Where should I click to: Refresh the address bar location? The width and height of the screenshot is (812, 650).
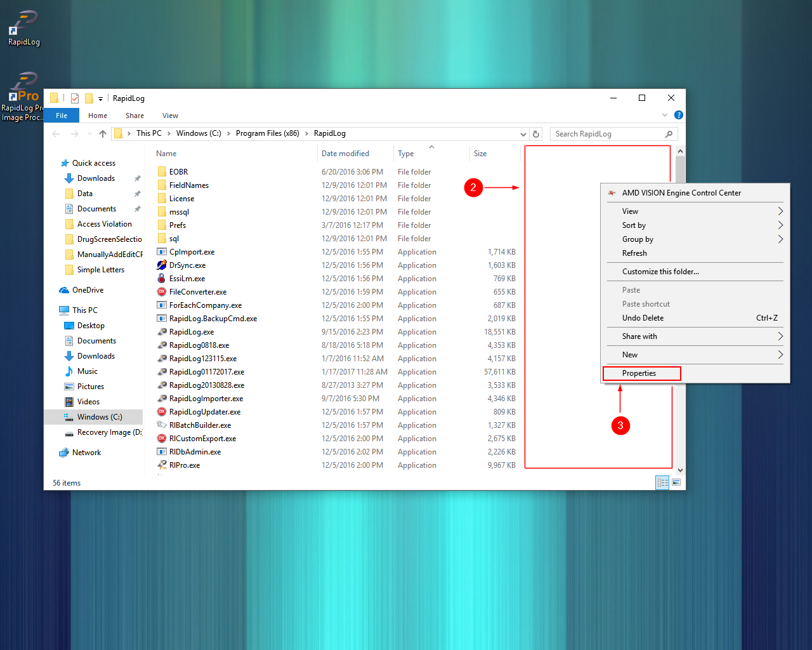tap(536, 134)
